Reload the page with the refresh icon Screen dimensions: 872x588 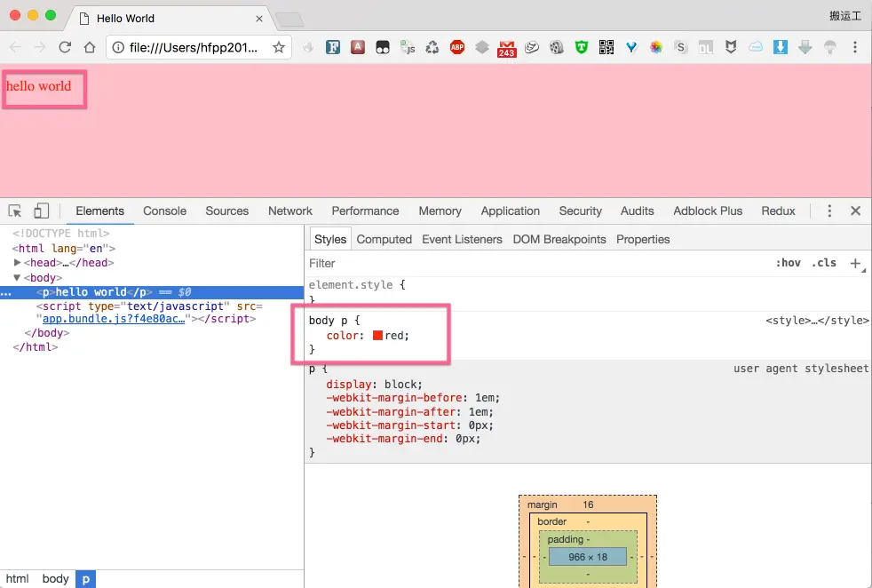65,47
